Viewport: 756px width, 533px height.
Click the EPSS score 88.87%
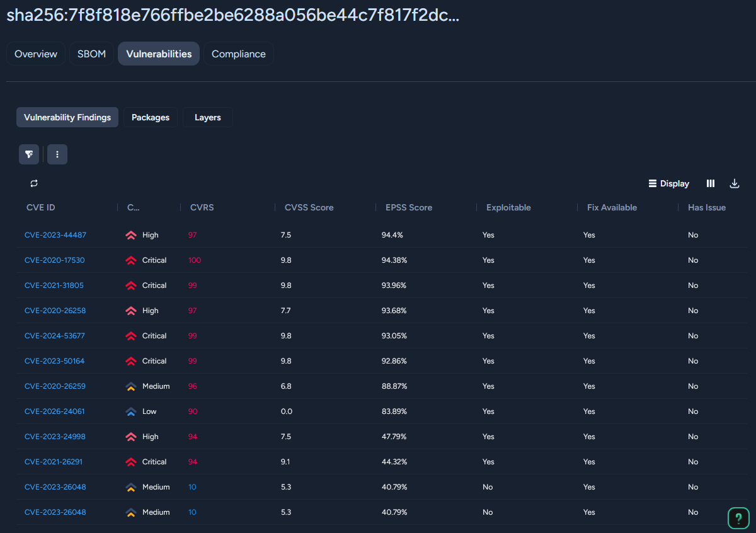394,386
